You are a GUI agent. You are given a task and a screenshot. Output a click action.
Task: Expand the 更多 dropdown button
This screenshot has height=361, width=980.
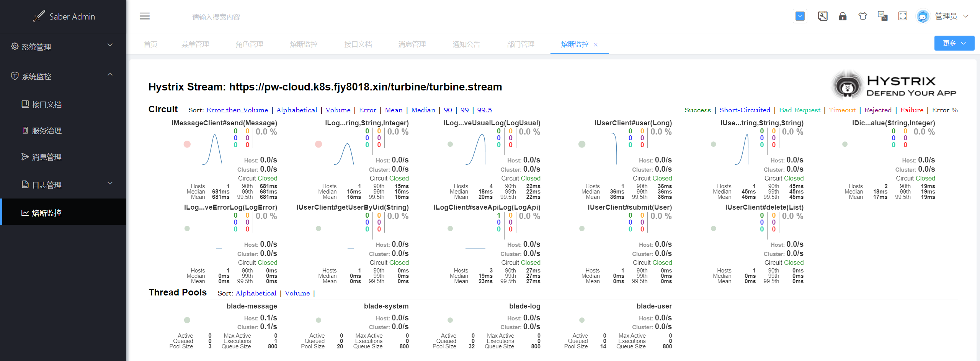[x=954, y=43]
